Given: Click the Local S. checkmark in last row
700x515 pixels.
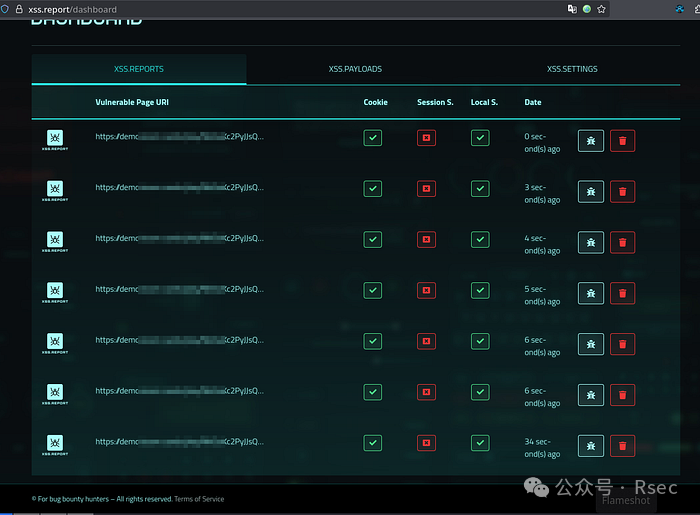Looking at the screenshot, I should (480, 443).
